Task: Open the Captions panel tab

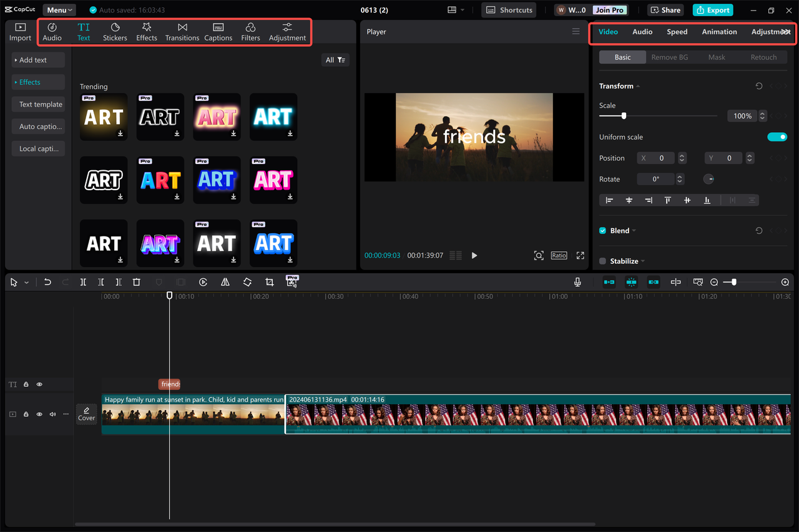Action: pos(218,31)
